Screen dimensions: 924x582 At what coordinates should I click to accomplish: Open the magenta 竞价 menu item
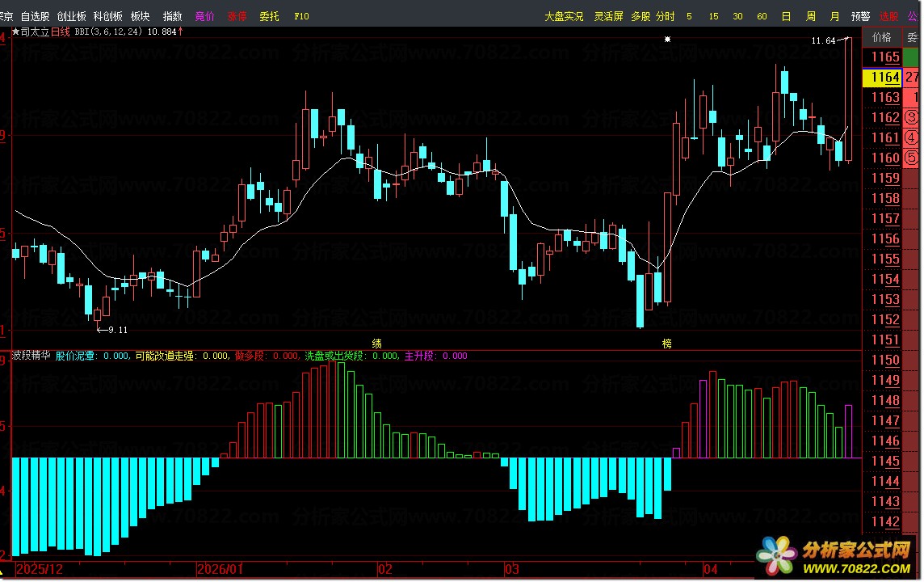[205, 16]
